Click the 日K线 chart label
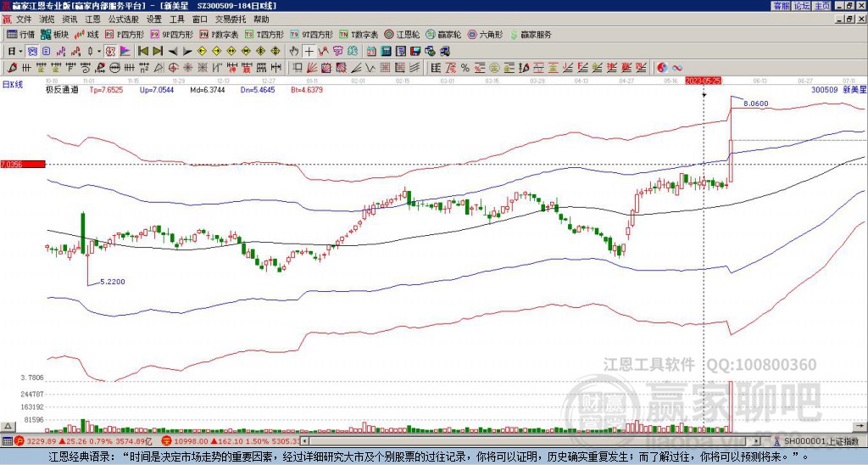 coord(13,85)
